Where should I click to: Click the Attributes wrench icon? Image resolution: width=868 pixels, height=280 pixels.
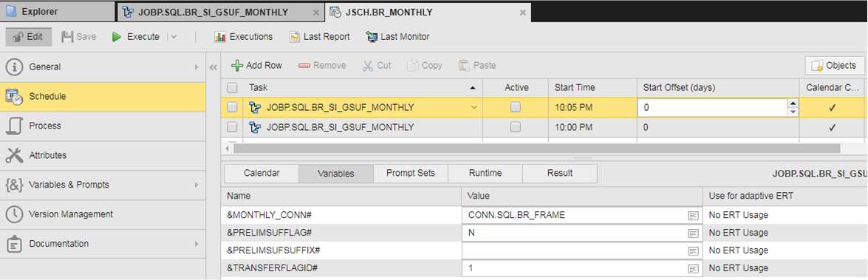pos(14,155)
